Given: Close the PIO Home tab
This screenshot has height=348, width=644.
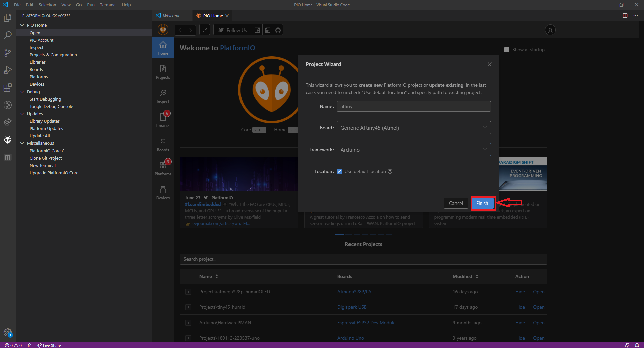Looking at the screenshot, I should (x=227, y=16).
